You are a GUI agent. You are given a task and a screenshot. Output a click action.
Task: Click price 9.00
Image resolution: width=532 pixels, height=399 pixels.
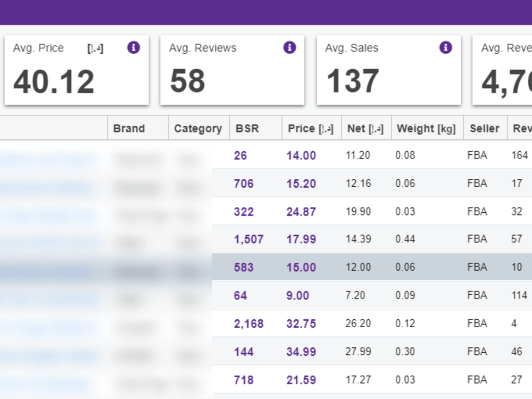pyautogui.click(x=297, y=295)
